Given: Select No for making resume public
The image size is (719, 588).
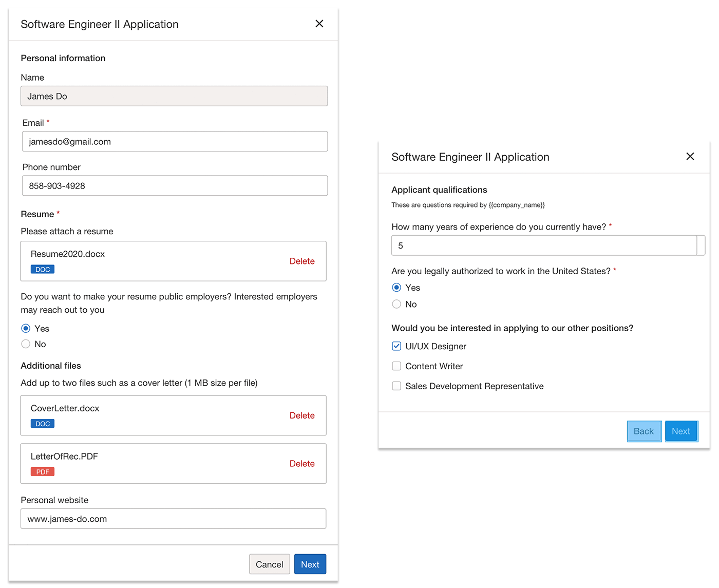Looking at the screenshot, I should tap(26, 344).
